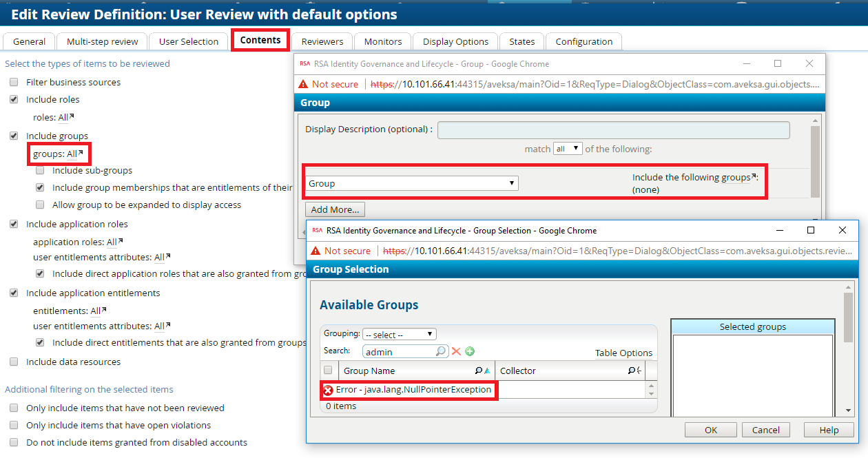Click the green plus add-filter icon
The image size is (868, 458).
(x=470, y=351)
